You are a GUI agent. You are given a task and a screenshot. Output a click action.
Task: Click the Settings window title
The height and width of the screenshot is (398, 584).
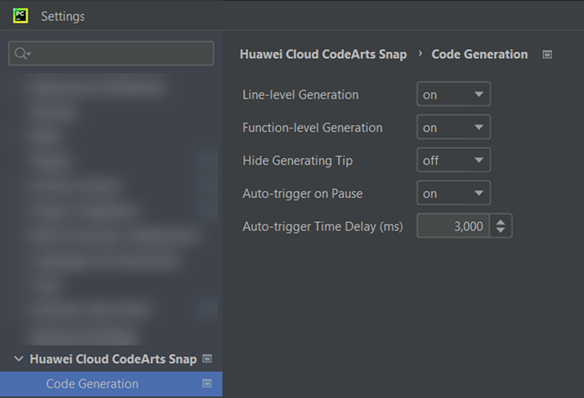click(x=63, y=16)
